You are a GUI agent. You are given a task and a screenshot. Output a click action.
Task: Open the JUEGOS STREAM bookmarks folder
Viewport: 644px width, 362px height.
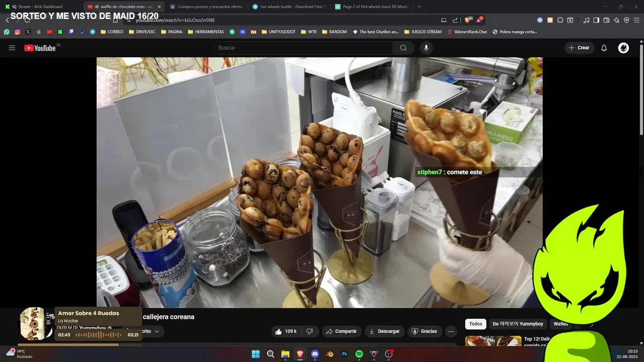pos(423,32)
